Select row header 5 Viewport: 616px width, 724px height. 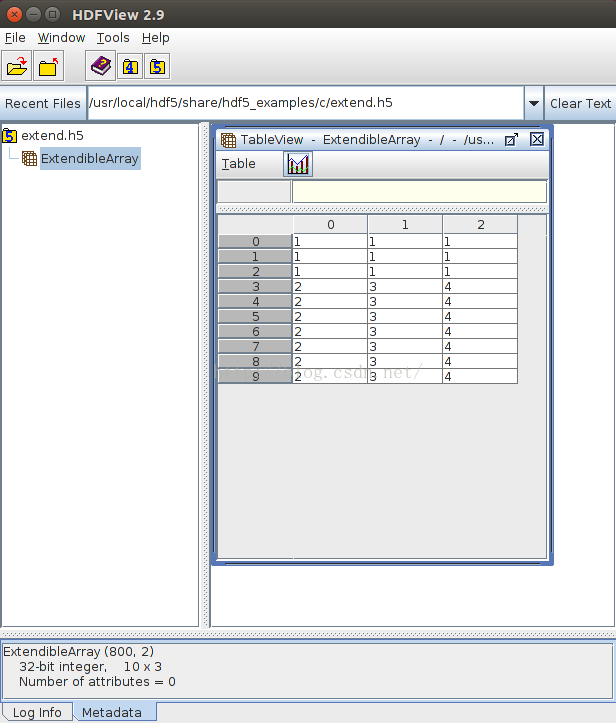[255, 317]
